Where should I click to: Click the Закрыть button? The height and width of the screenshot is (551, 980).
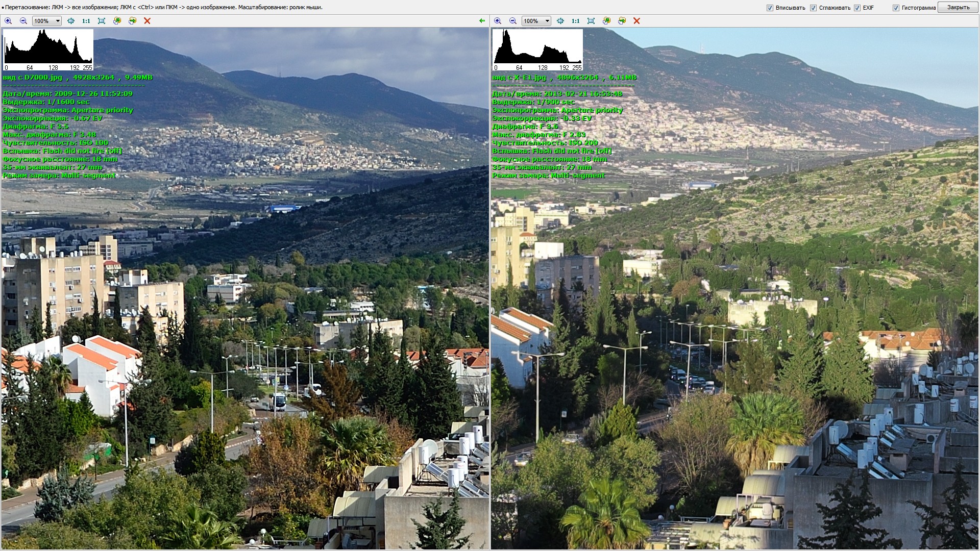click(x=958, y=8)
